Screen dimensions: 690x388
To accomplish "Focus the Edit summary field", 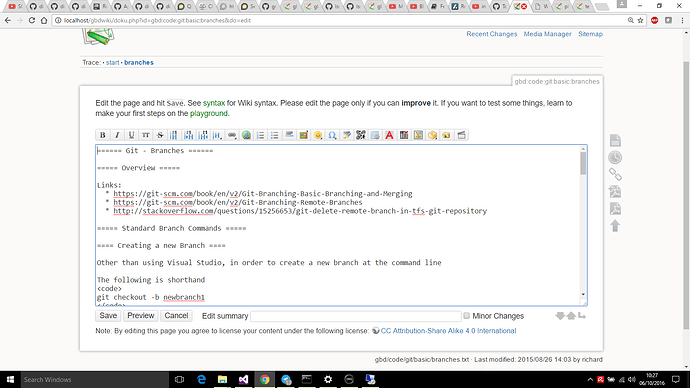I will (356, 316).
